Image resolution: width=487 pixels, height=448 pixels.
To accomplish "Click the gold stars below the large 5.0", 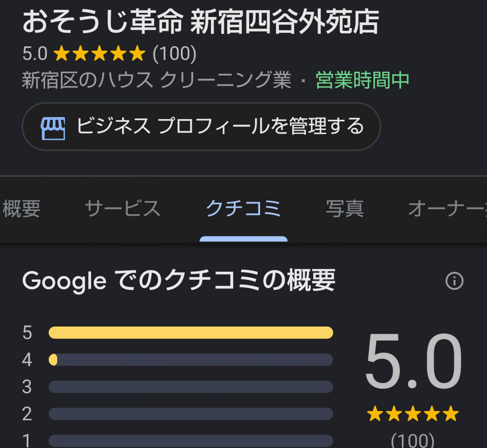I will coord(413,414).
